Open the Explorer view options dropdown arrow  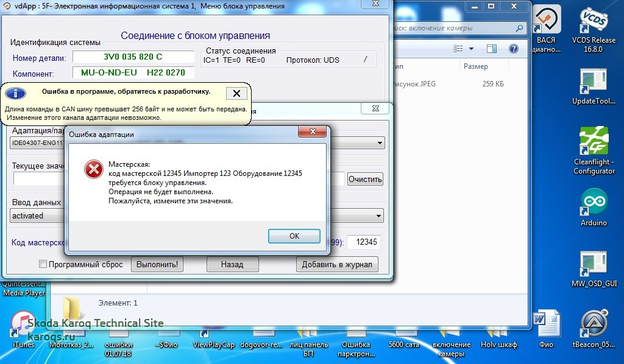(471, 49)
